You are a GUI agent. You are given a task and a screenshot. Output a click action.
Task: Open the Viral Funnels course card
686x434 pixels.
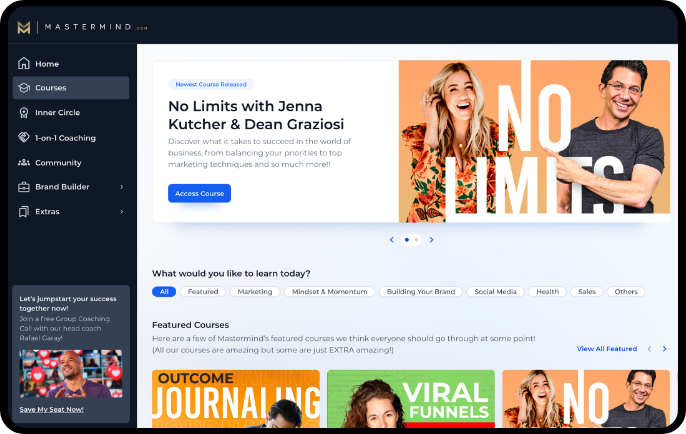(x=411, y=399)
